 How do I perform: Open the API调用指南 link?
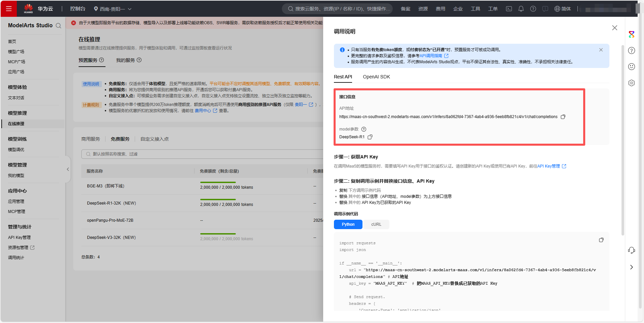pyautogui.click(x=434, y=56)
